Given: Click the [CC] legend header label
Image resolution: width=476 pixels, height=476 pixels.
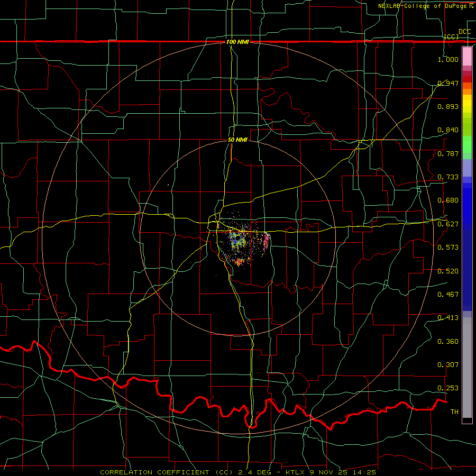Looking at the screenshot, I should (452, 36).
